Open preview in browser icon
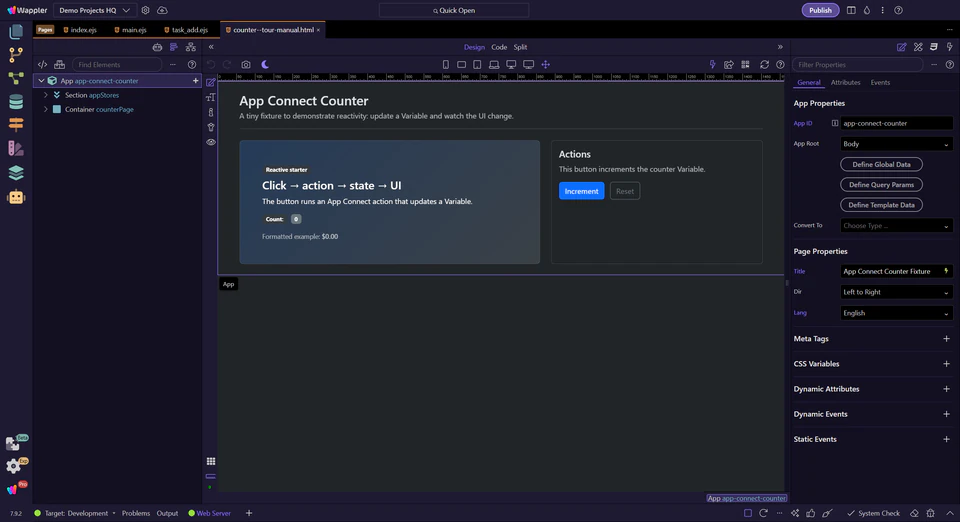 click(729, 64)
